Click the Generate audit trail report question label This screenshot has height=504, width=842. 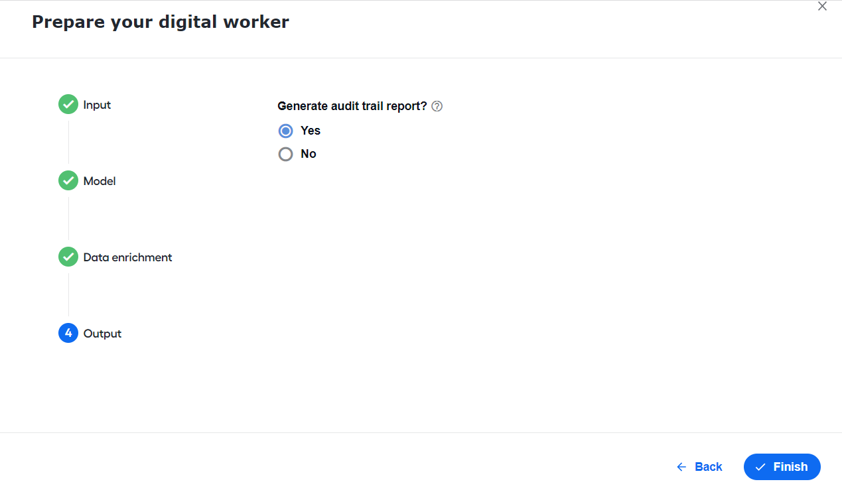(x=352, y=106)
